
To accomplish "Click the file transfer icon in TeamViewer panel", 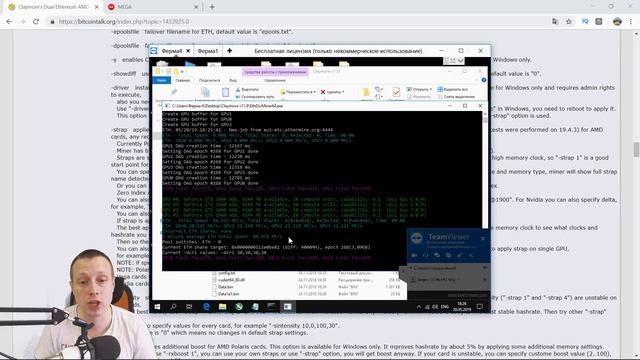I will [448, 255].
